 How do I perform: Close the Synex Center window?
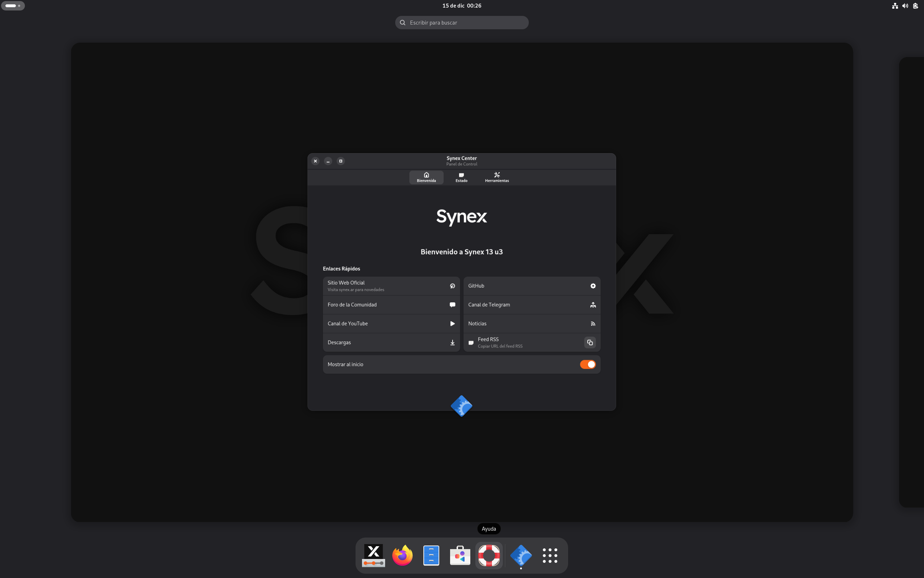pyautogui.click(x=315, y=161)
